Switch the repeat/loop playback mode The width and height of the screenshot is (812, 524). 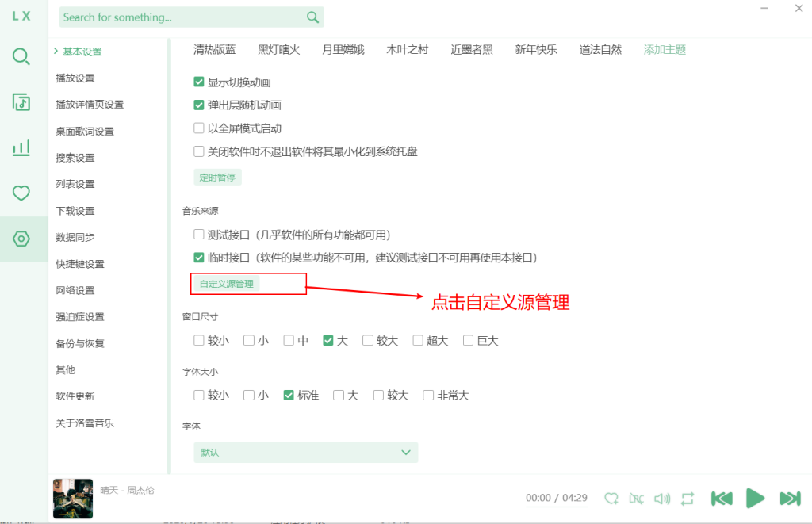688,499
